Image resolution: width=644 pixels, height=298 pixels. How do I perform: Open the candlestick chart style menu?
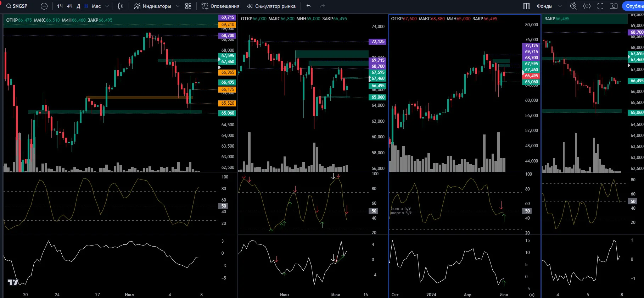(x=121, y=6)
